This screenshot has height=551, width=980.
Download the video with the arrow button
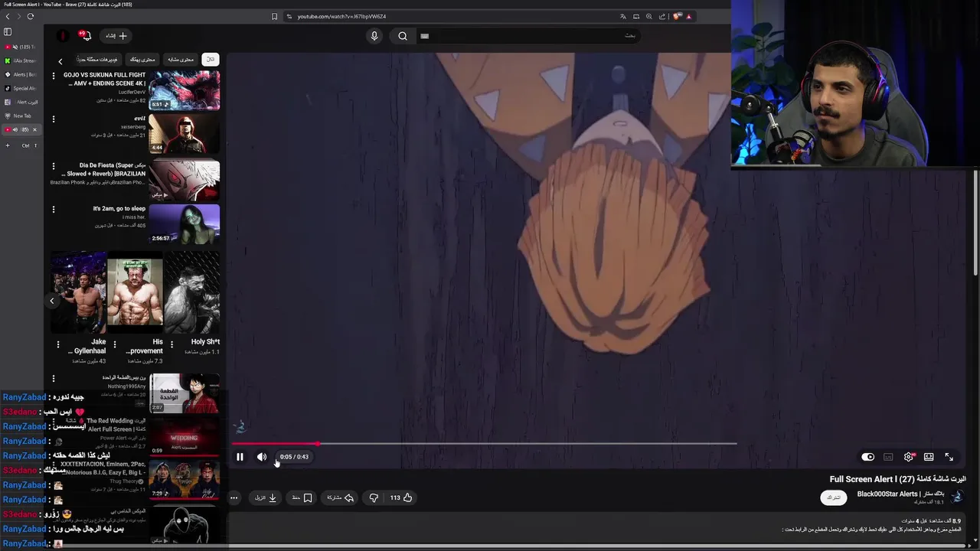pos(266,497)
